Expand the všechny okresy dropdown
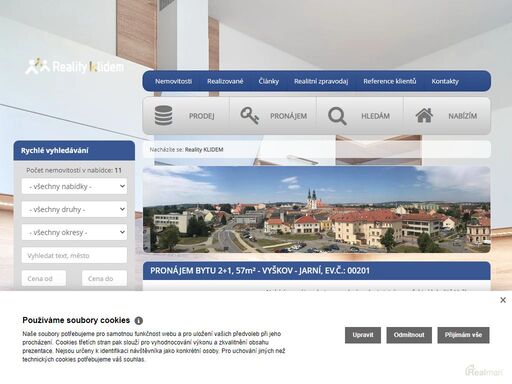Viewport: 512px width, 384px height. [74, 232]
